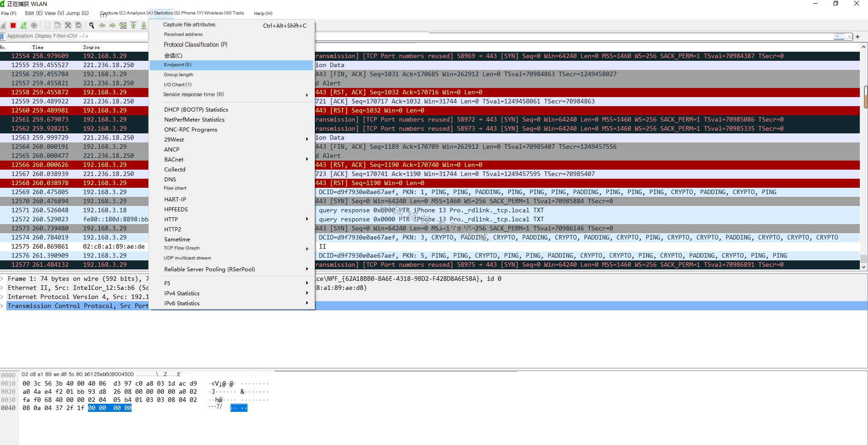
Task: Jump to last packet down arrow icon
Action: click(x=144, y=25)
